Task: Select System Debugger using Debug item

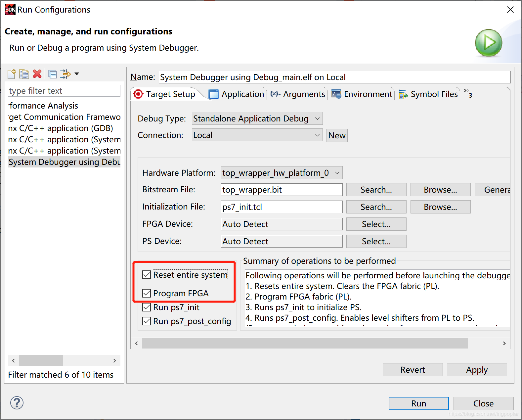Action: point(64,162)
